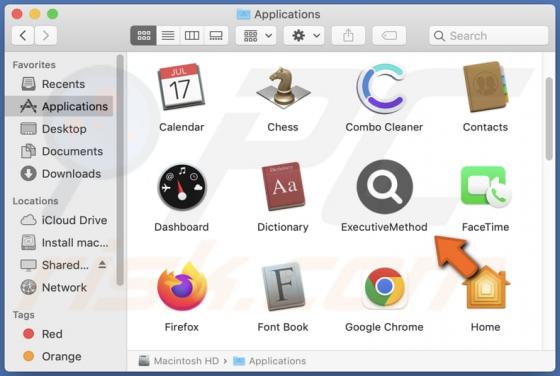Click the sidebar vertical scrollbar
Screen dimensions: 560x376
pos(120,170)
